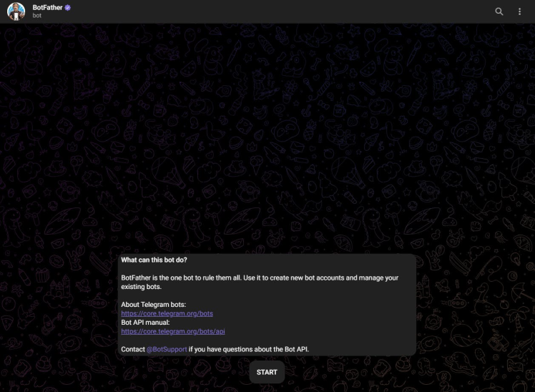Click the doodle-patterned chat background
This screenshot has height=392, width=535.
tap(267, 137)
